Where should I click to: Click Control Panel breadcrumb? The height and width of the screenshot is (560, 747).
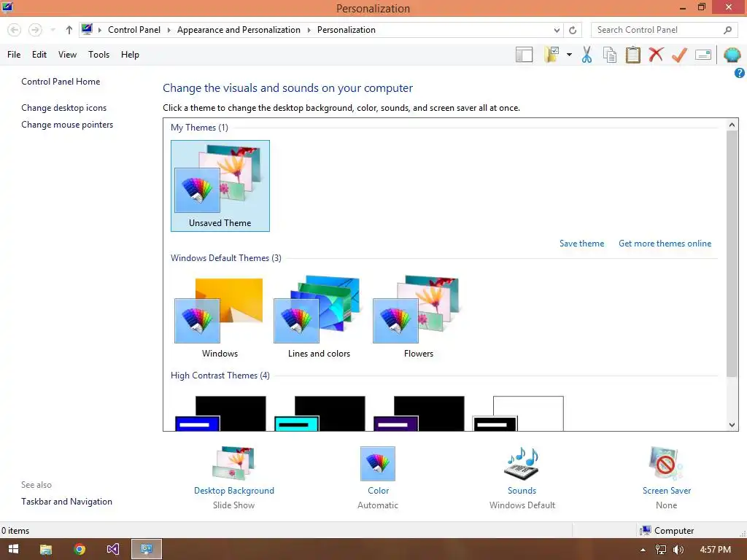point(134,30)
